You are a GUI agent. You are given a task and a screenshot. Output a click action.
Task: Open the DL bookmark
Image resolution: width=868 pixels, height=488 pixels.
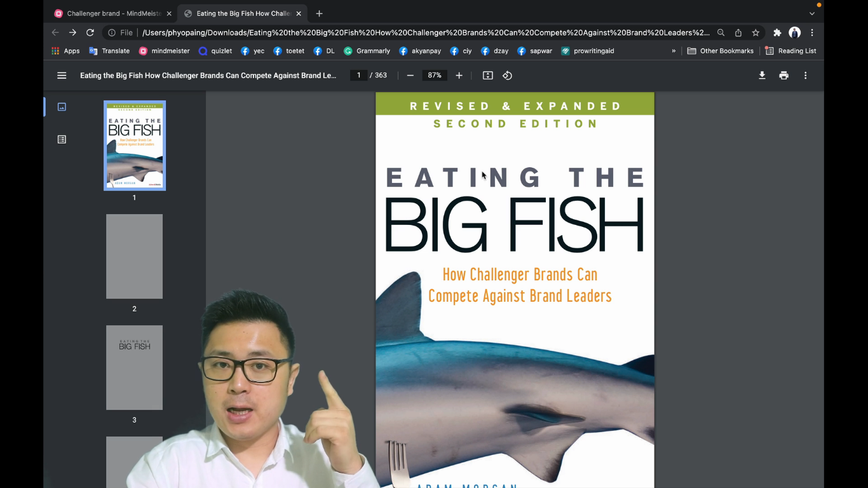click(x=324, y=51)
